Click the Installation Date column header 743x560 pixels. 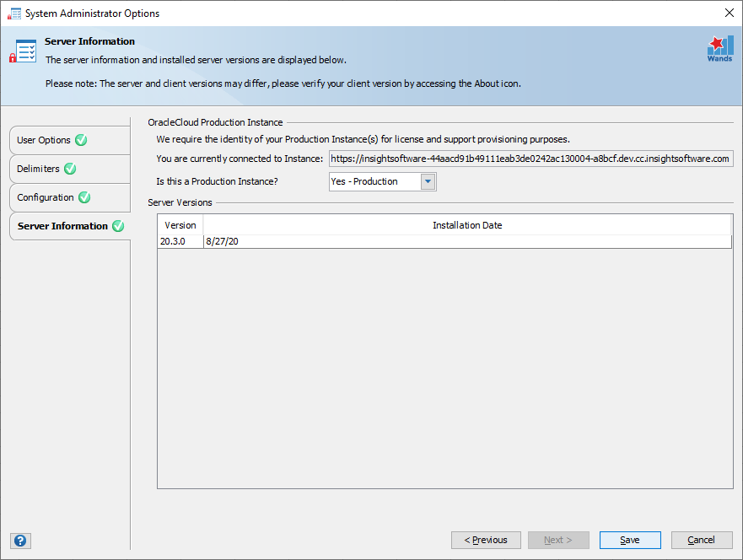point(467,225)
